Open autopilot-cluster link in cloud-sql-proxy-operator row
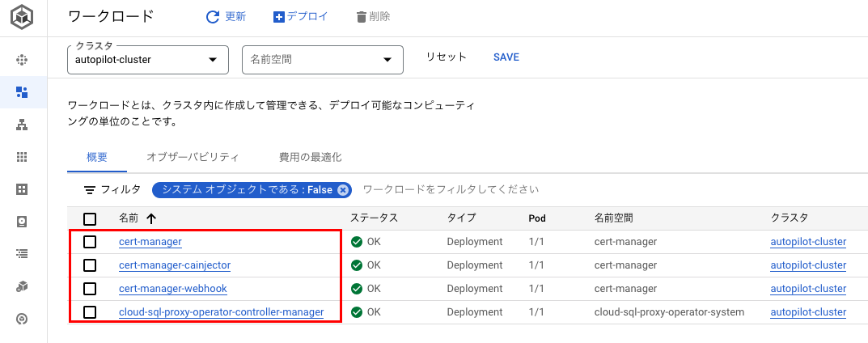 808,312
